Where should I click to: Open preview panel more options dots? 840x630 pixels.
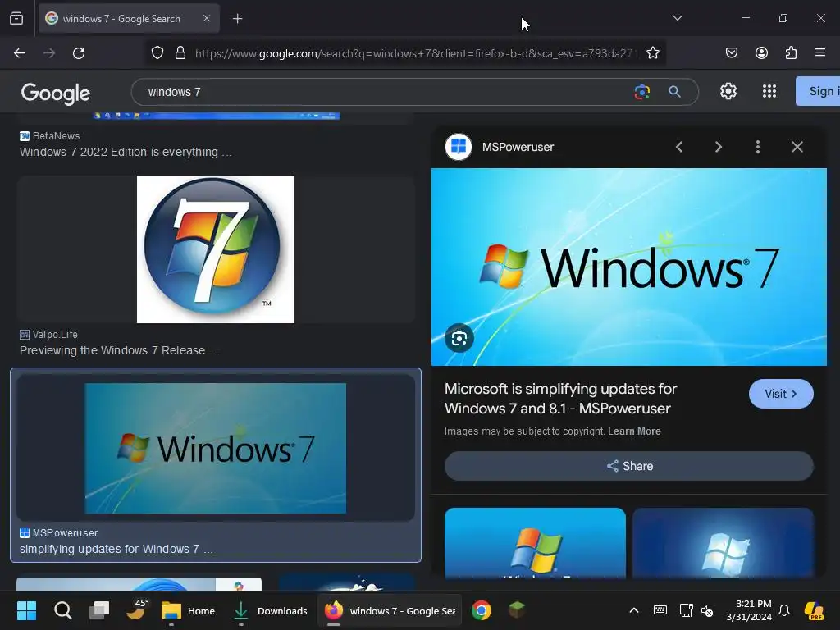coord(757,147)
